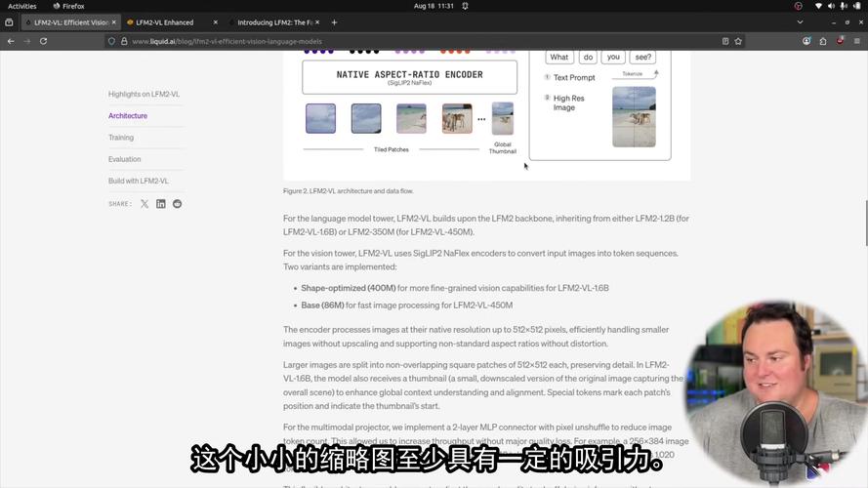The height and width of the screenshot is (488, 868).
Task: Open the extensions puzzle icon
Action: 823,41
